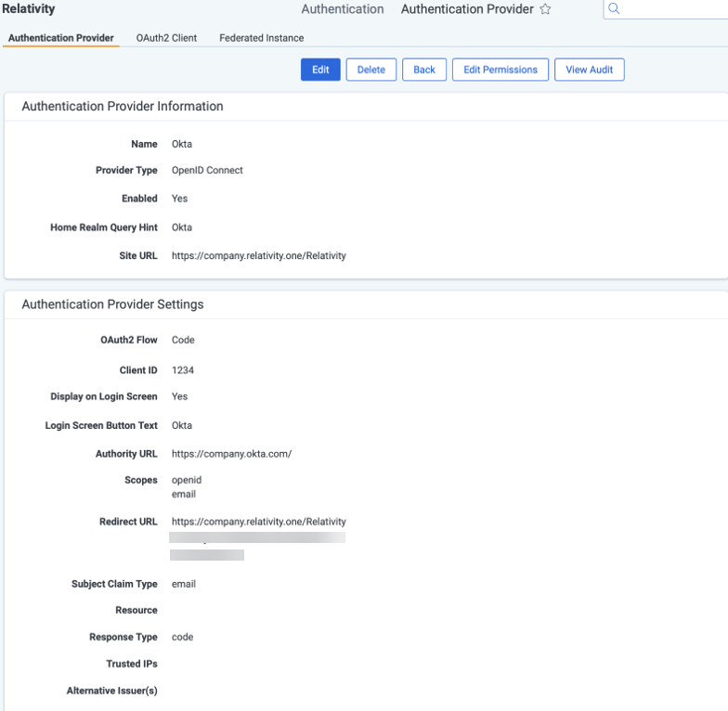Click the Name value Okta

click(182, 145)
